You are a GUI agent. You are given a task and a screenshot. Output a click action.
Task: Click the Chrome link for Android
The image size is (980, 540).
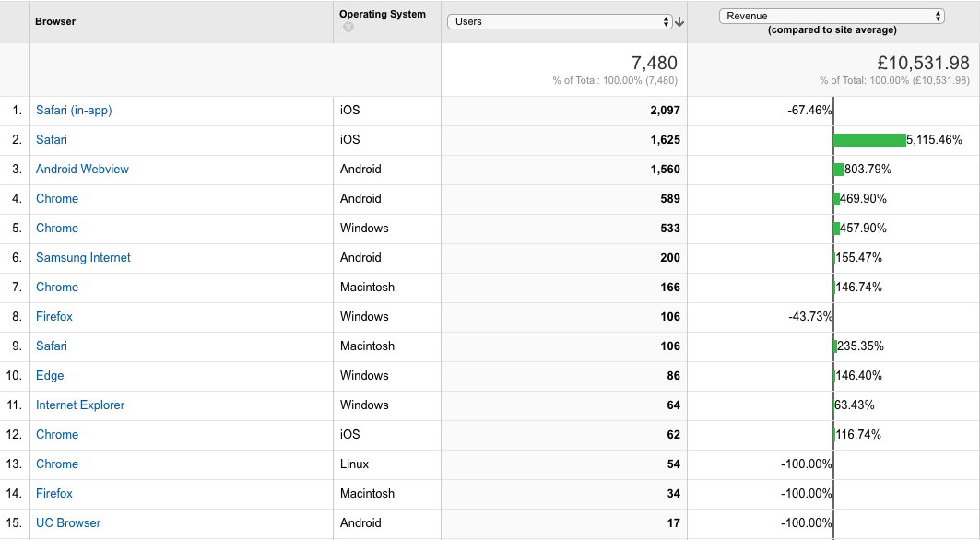click(57, 198)
